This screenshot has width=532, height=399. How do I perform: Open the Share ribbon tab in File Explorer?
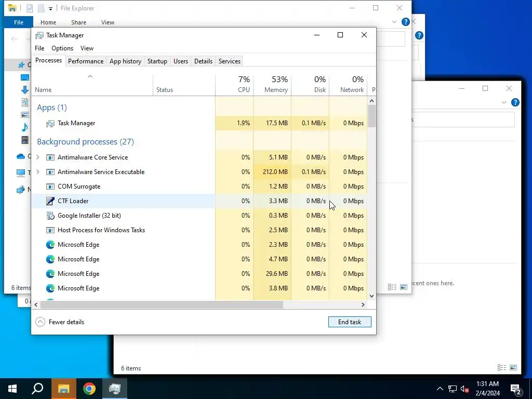(x=78, y=22)
